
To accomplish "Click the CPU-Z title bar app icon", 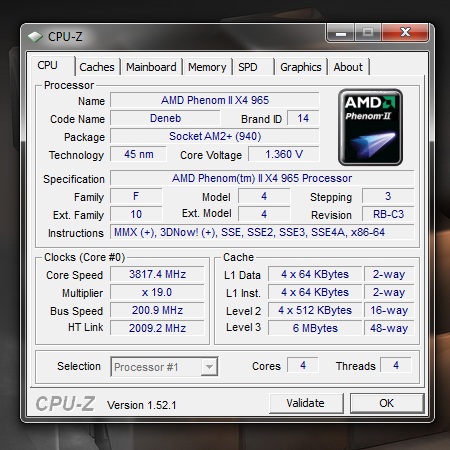I will [35, 37].
